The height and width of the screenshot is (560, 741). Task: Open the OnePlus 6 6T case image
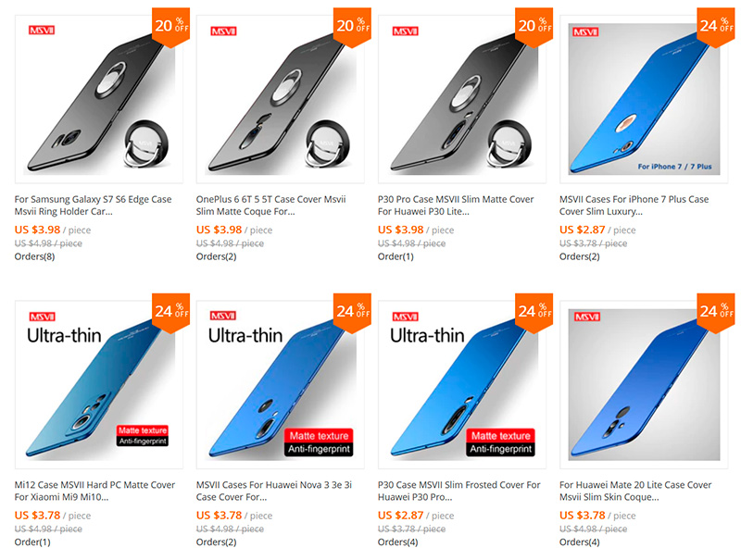[281, 99]
